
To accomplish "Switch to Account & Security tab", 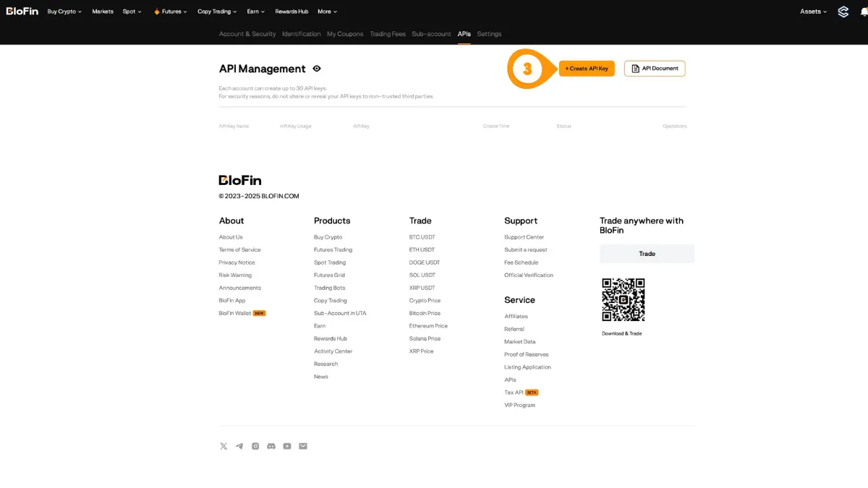I will pos(247,34).
